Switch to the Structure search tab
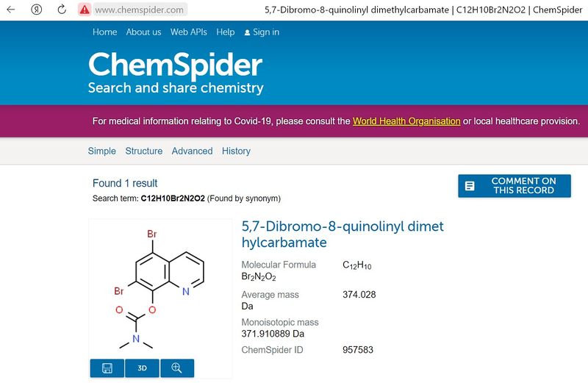Screen dimensions: 588x383 point(144,151)
